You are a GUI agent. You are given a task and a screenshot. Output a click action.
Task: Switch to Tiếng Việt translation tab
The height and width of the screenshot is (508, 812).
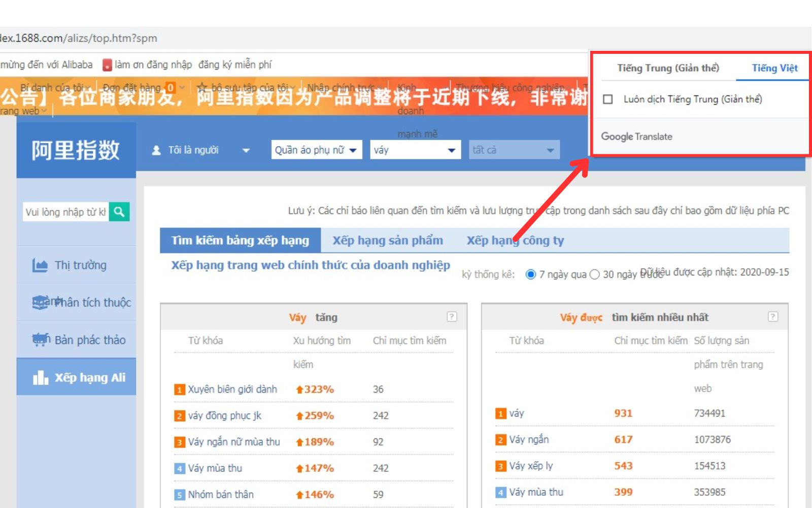click(774, 68)
